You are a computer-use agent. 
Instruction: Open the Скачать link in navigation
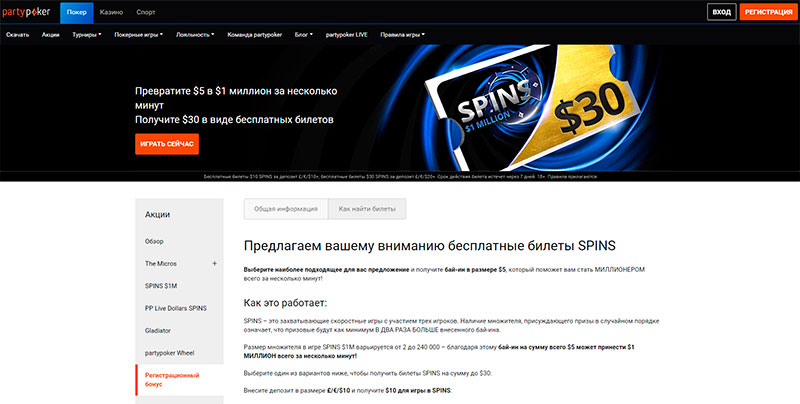tap(17, 34)
